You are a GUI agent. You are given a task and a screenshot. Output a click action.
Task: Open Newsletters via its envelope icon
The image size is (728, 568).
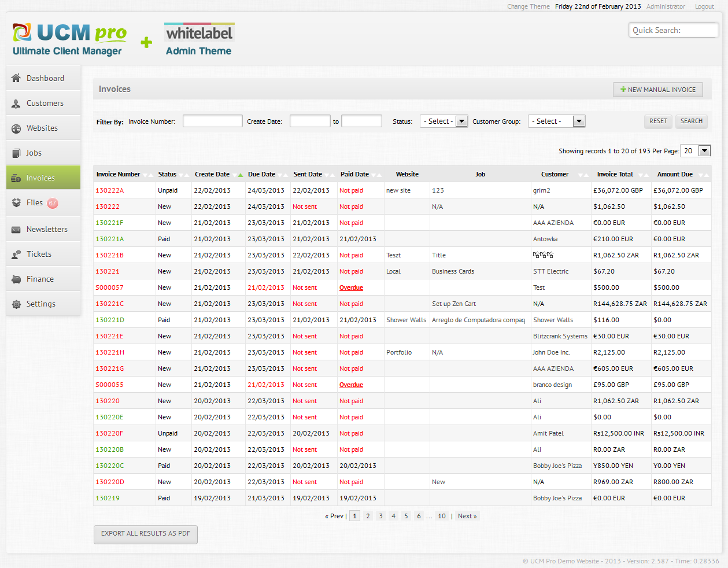tap(16, 230)
